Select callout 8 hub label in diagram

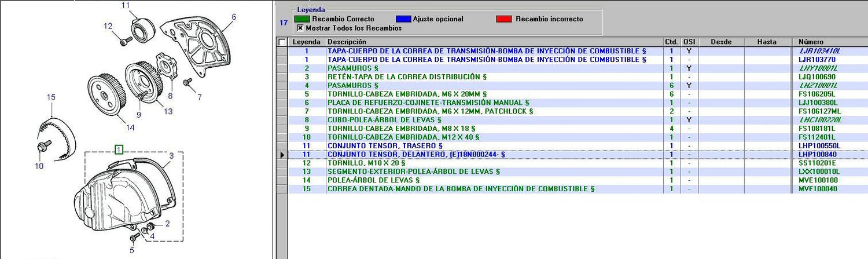click(x=170, y=96)
